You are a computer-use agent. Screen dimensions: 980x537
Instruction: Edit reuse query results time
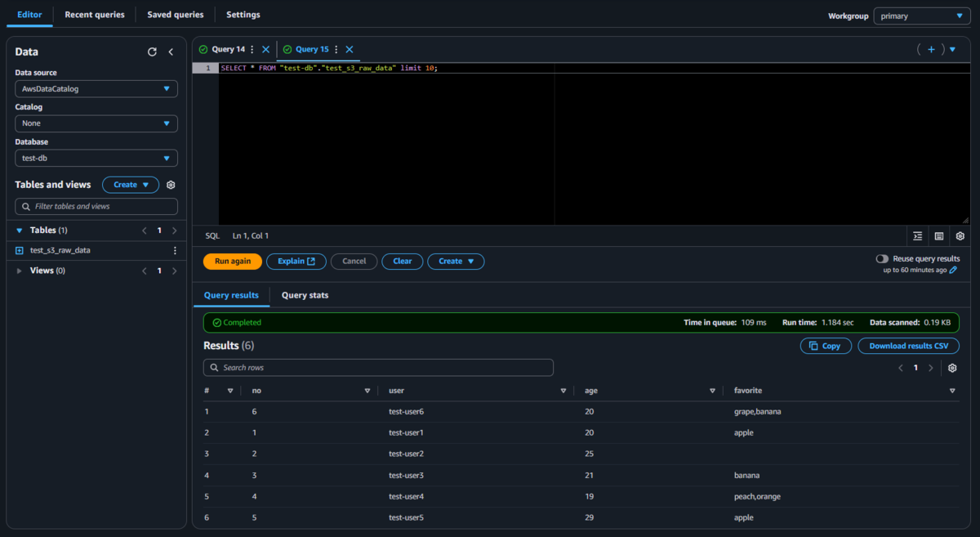click(953, 270)
